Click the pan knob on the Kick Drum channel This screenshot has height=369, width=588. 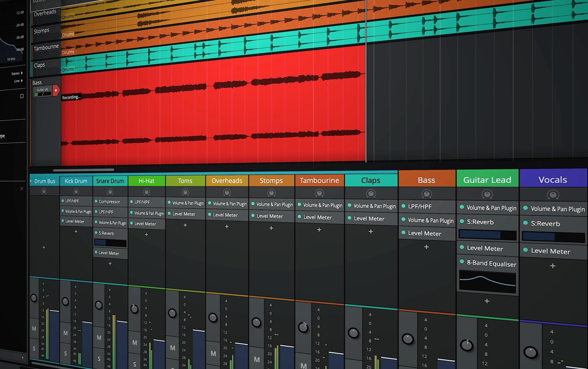pyautogui.click(x=76, y=192)
